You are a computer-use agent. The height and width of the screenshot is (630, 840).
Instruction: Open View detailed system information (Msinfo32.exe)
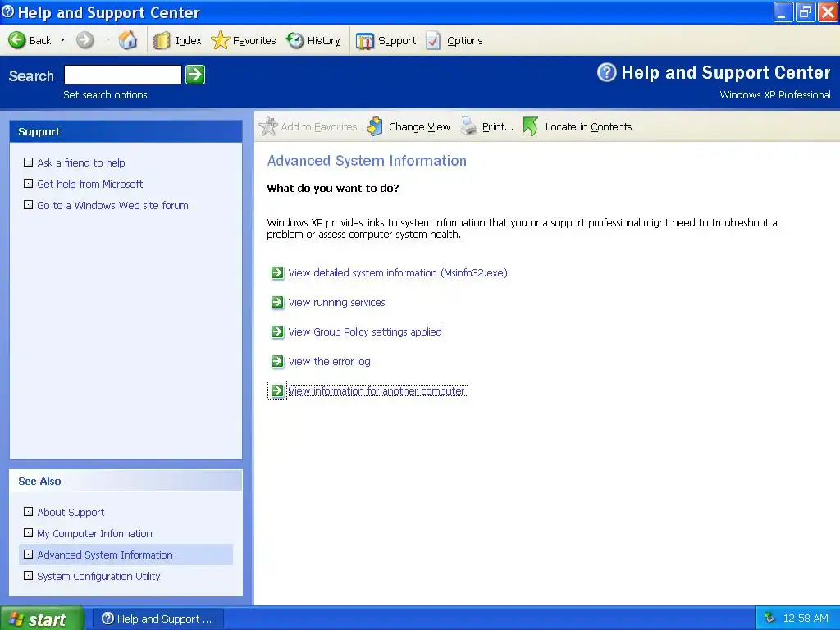(x=398, y=272)
